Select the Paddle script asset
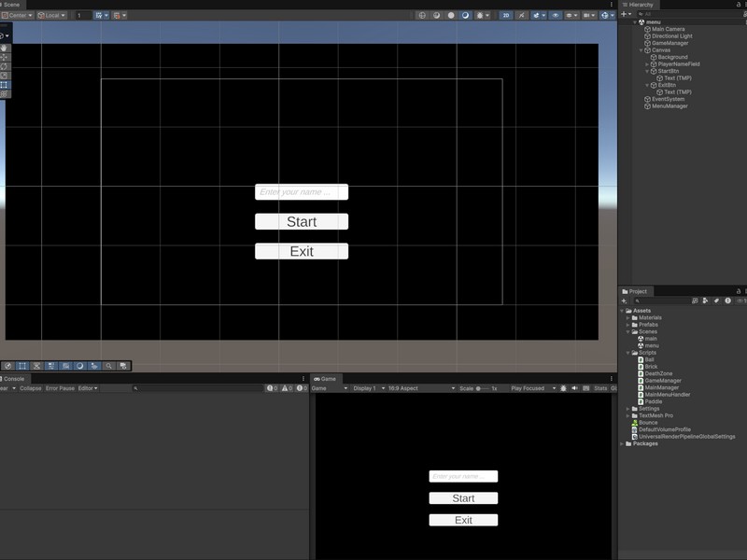Screen dimensions: 747x560 pos(653,401)
